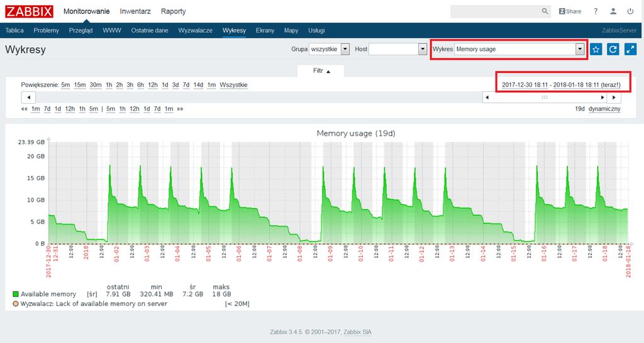Image resolution: width=644 pixels, height=343 pixels.
Task: Click end date 2018-01-18 18:11
Action: point(576,85)
